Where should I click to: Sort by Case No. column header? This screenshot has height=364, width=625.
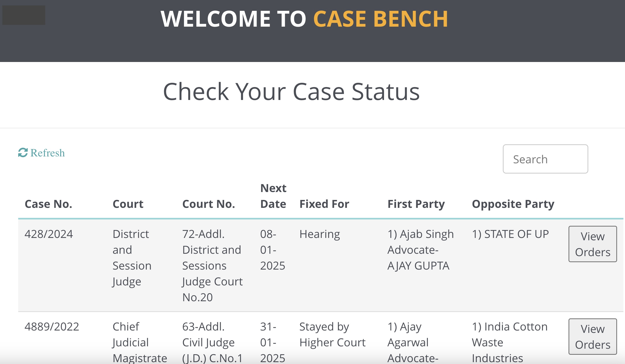(49, 204)
